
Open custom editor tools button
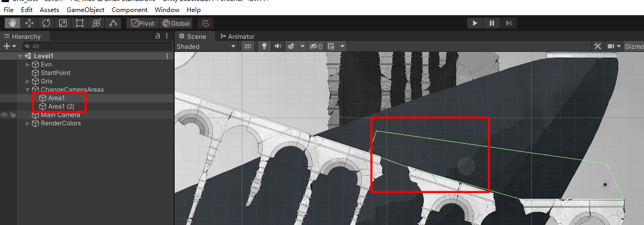click(x=113, y=23)
